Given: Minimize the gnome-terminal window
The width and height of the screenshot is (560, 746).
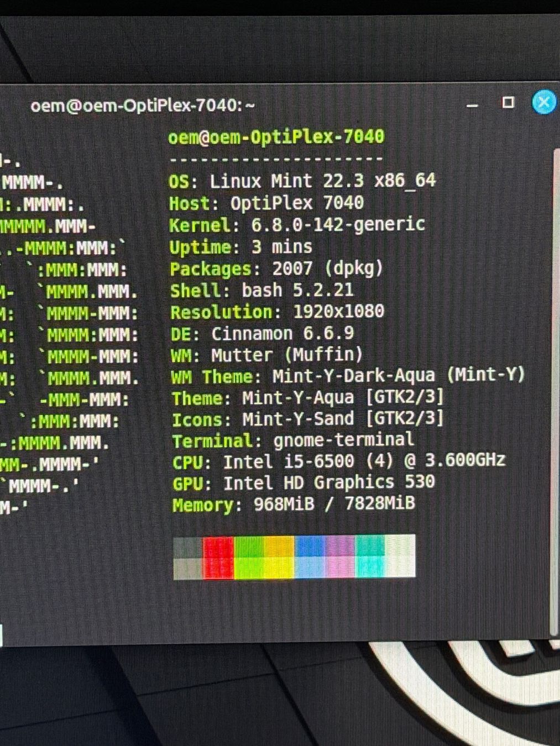Looking at the screenshot, I should (x=472, y=106).
